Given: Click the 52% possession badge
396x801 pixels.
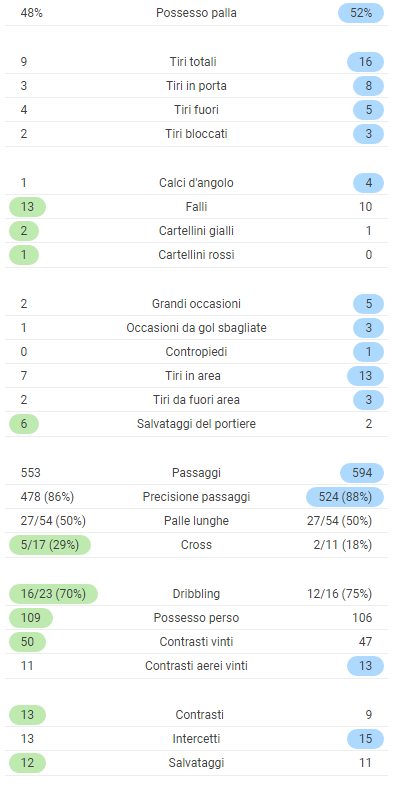Looking at the screenshot, I should click(x=361, y=13).
